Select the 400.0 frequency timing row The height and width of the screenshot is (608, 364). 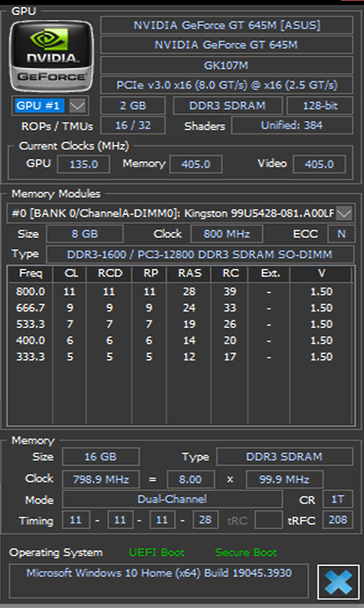pyautogui.click(x=180, y=341)
